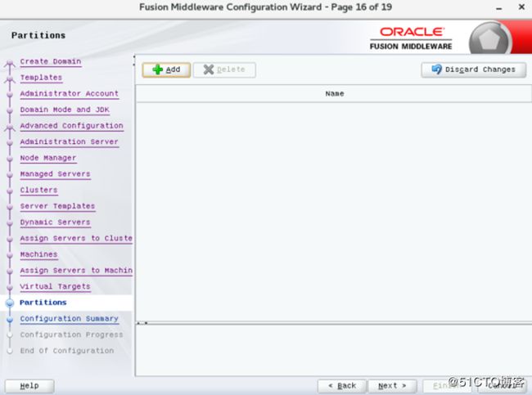Open the Create Domain step
This screenshot has height=395, width=532.
(x=51, y=61)
